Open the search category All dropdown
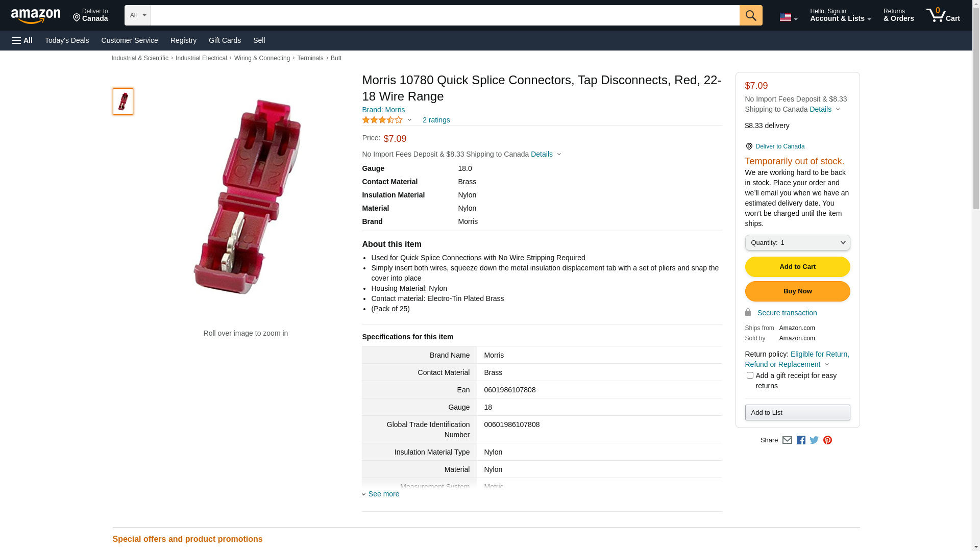 [137, 15]
